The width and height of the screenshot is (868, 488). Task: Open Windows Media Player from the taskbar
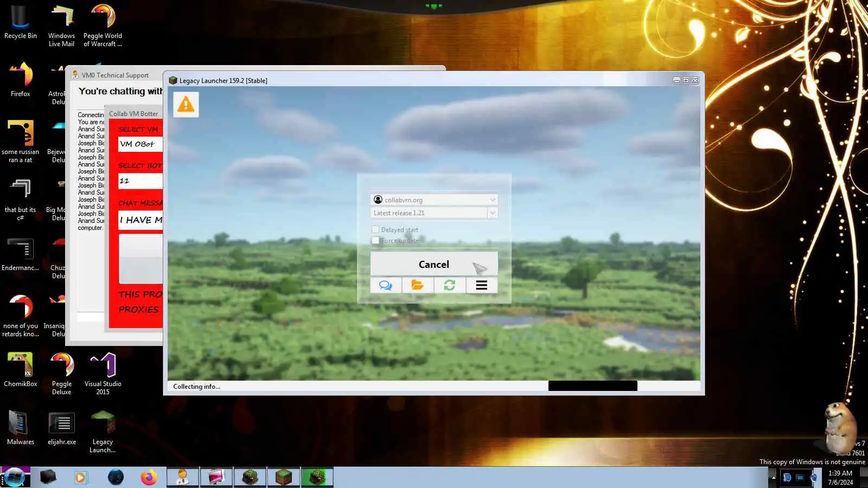tap(81, 477)
